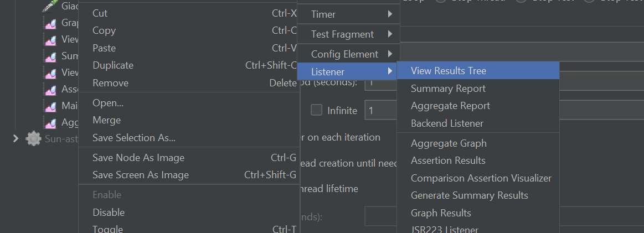
Task: Expand the Config Element submenu
Action: tap(348, 54)
